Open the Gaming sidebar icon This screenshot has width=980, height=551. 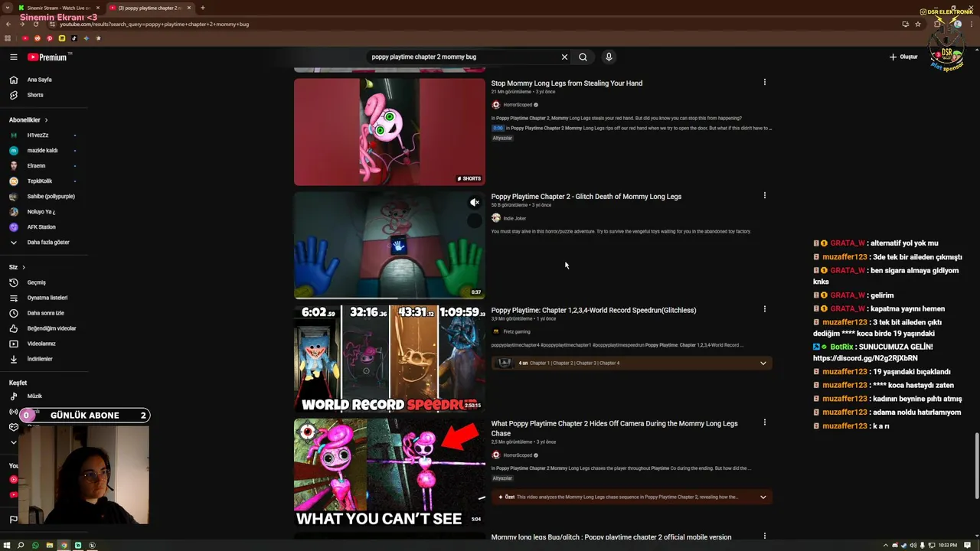13,427
